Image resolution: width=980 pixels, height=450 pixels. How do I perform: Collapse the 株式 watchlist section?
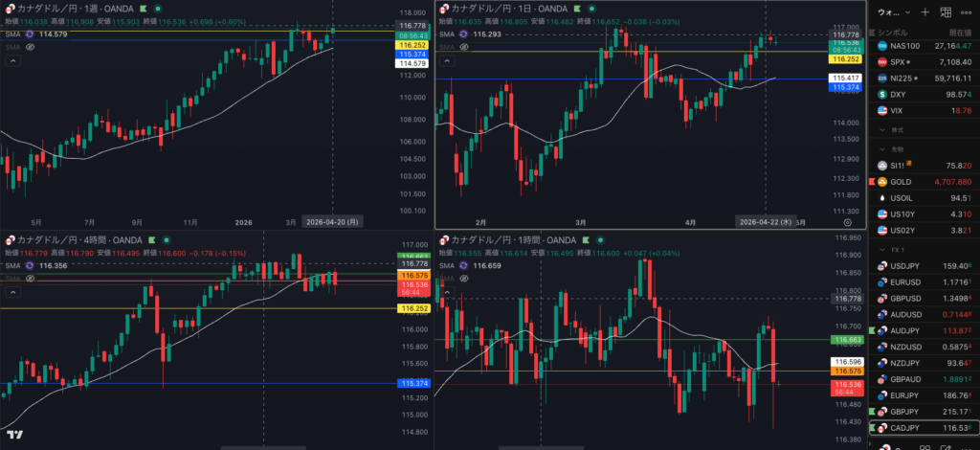882,130
